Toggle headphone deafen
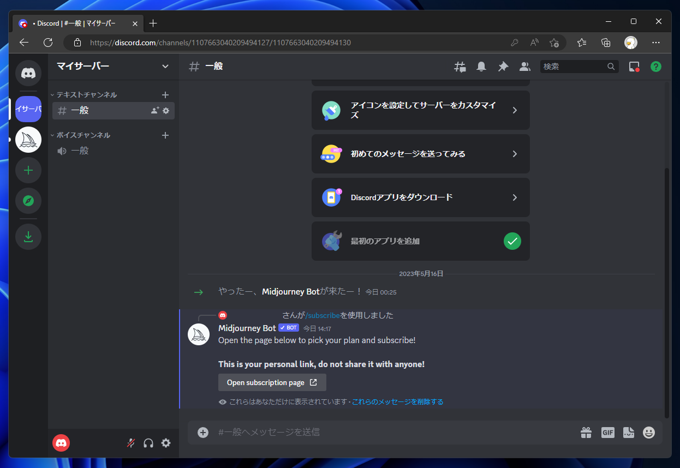Image resolution: width=680 pixels, height=468 pixels. tap(148, 443)
